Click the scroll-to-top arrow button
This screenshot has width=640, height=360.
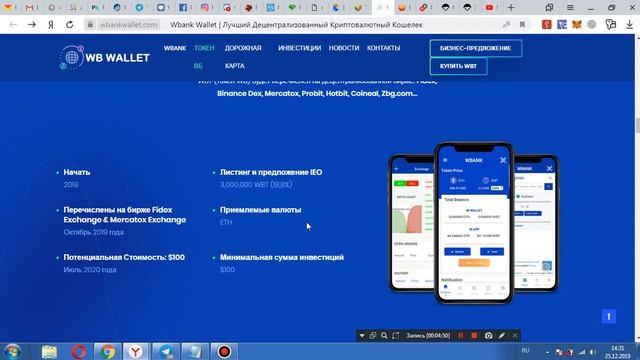tap(609, 316)
